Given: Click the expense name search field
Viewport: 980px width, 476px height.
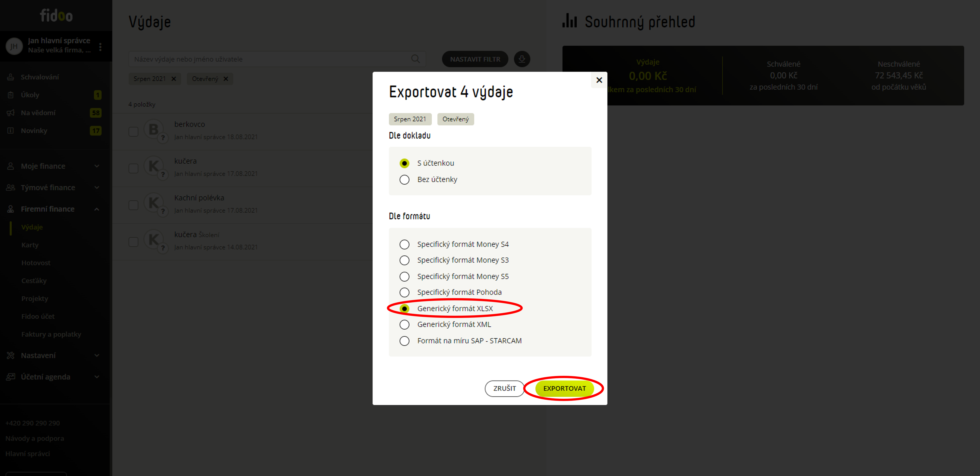Looking at the screenshot, I should point(277,59).
